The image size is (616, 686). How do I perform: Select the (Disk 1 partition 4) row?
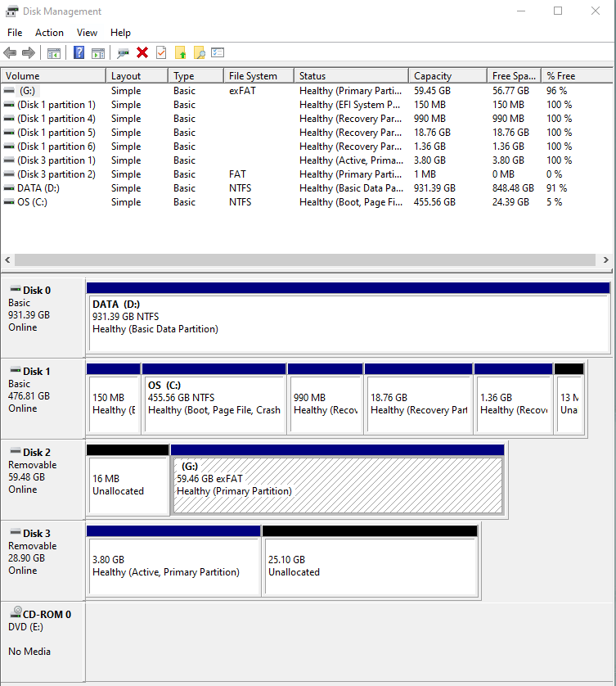coord(306,119)
